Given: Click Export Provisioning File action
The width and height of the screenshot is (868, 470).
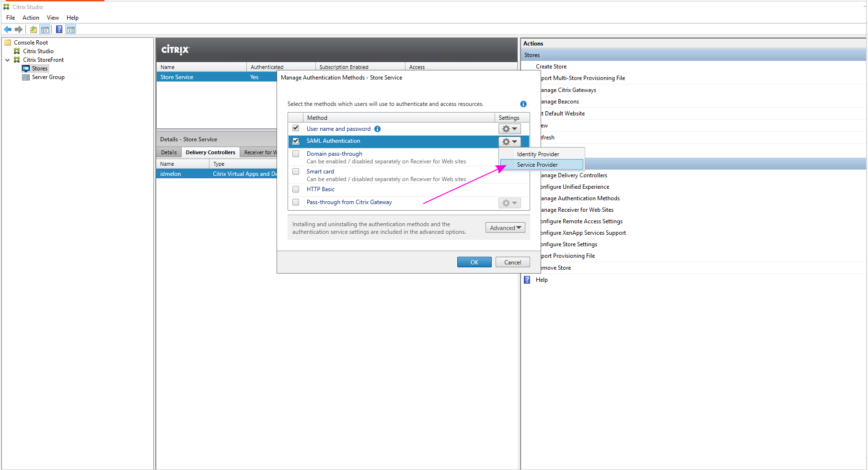Looking at the screenshot, I should tap(568, 256).
